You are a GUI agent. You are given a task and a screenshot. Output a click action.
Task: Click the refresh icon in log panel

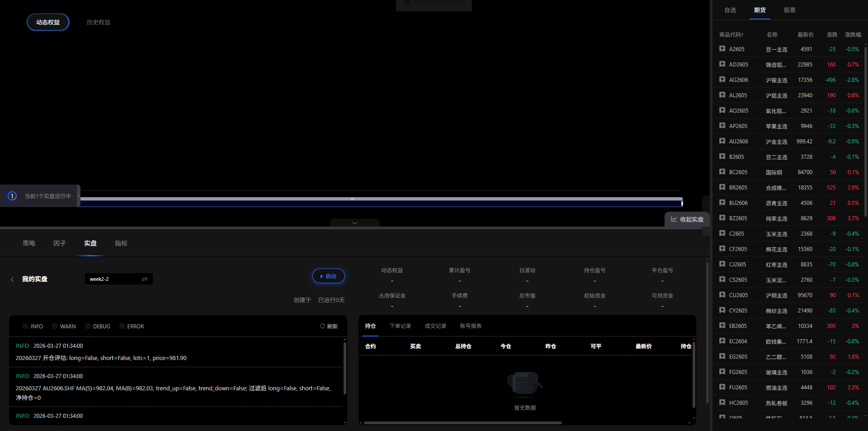click(x=322, y=326)
